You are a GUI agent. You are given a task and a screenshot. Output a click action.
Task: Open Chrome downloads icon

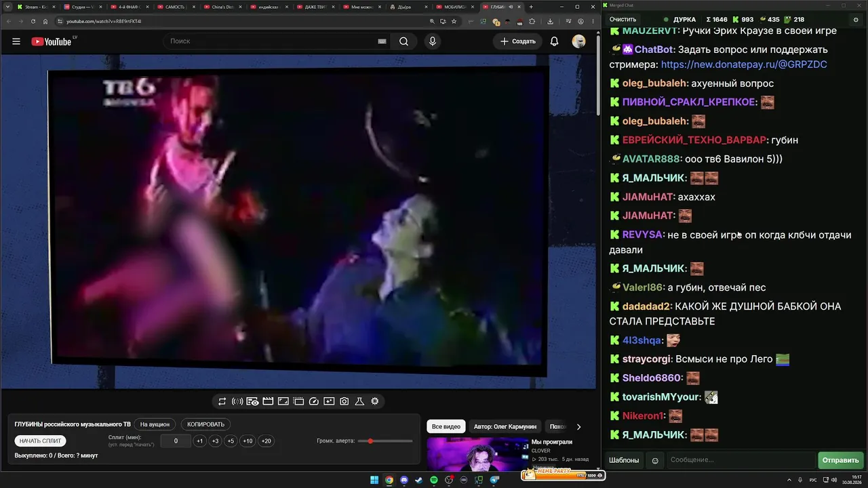(550, 21)
